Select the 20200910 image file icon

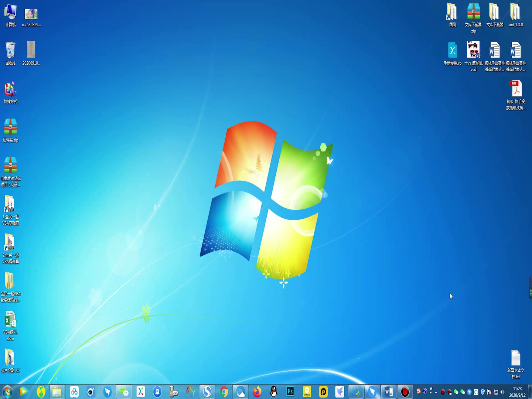pos(31,54)
